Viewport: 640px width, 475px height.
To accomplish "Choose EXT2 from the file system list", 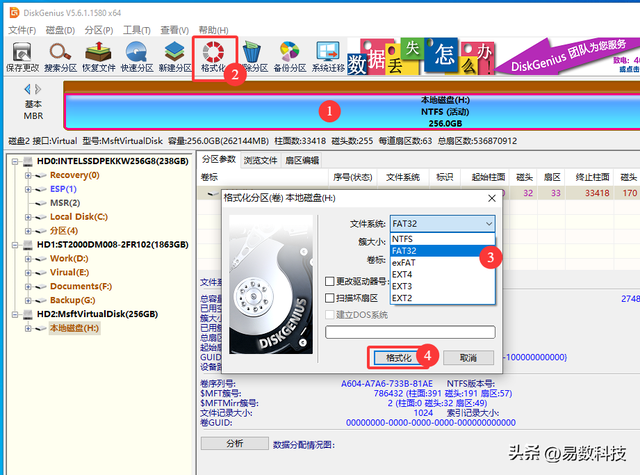I will pyautogui.click(x=442, y=298).
